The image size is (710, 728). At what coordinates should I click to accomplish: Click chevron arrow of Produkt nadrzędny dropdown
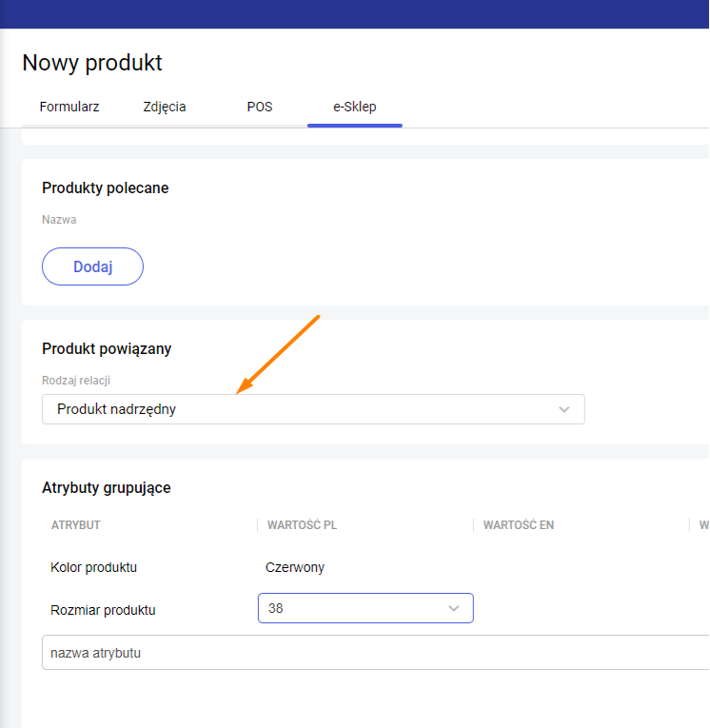click(564, 409)
